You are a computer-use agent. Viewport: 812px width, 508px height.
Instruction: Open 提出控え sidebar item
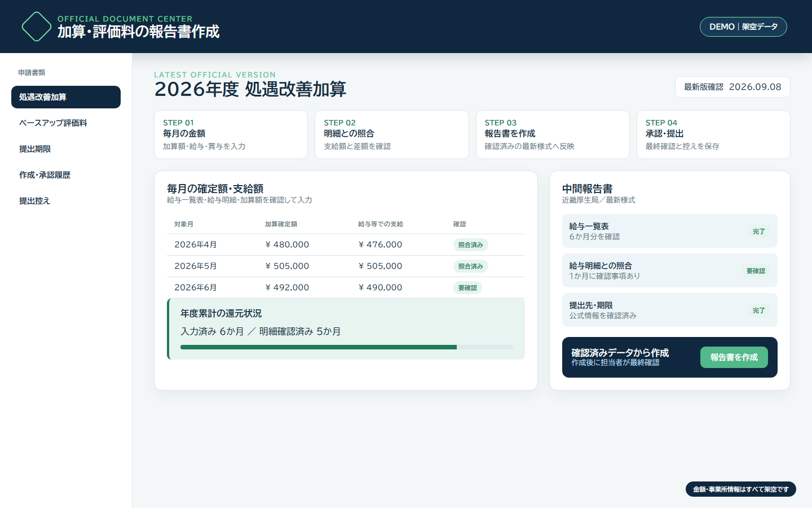[x=66, y=201]
